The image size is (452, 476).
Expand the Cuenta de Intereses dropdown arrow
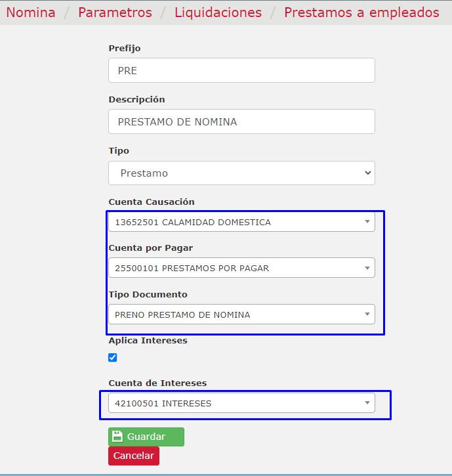367,403
